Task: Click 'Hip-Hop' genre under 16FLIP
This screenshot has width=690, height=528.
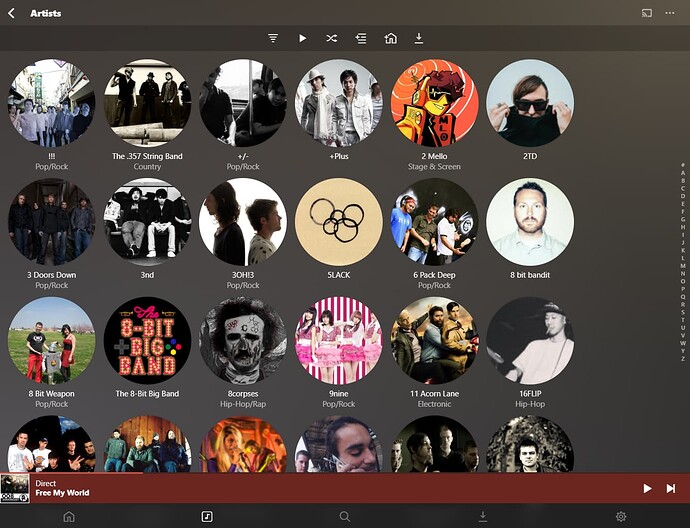Action: pyautogui.click(x=530, y=404)
